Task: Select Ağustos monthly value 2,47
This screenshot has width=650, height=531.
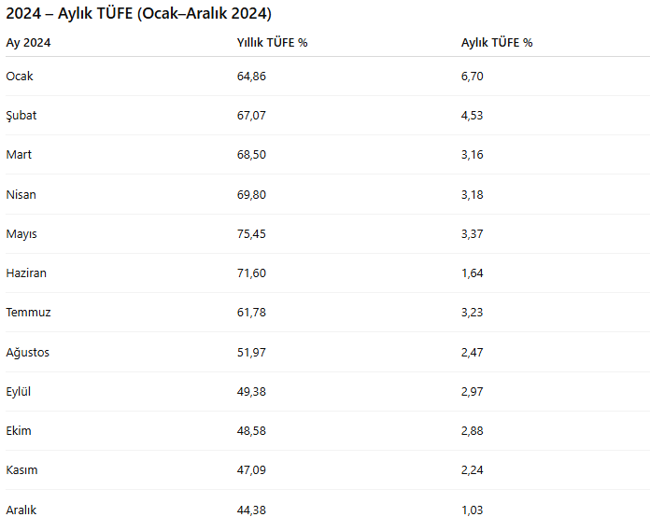Action: [x=472, y=352]
